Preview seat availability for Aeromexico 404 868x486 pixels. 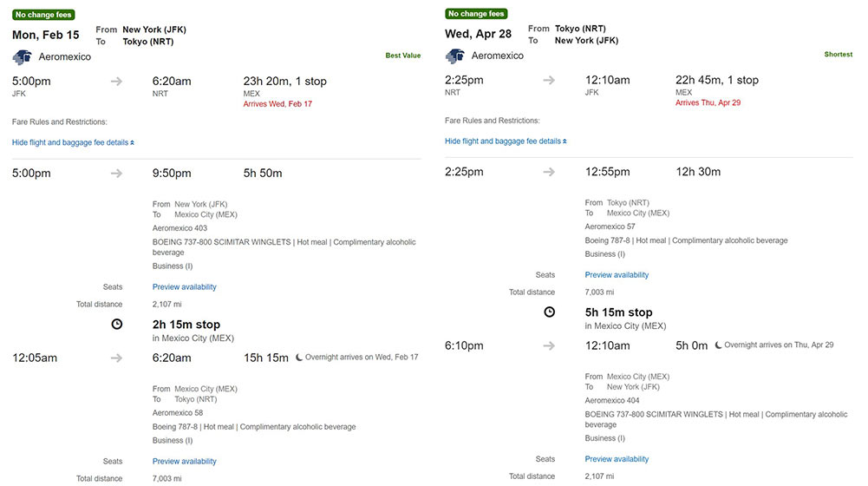point(617,459)
